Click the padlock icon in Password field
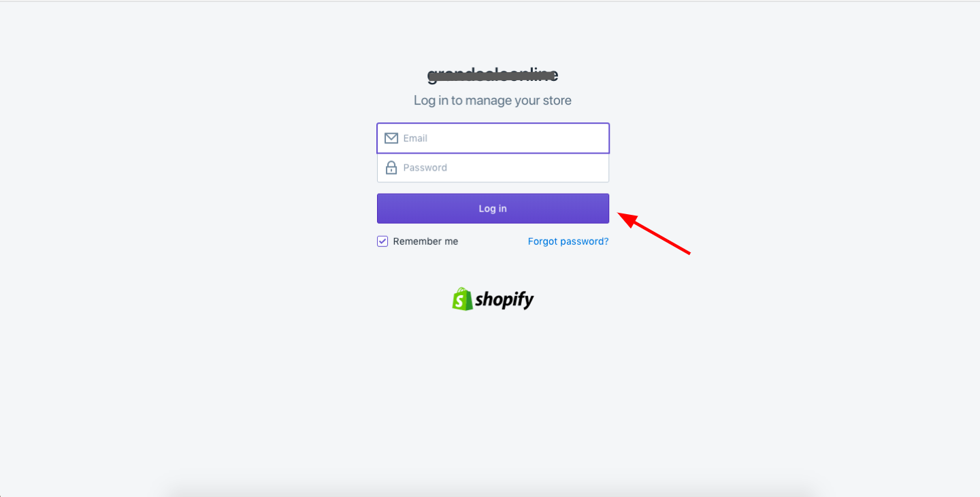The image size is (980, 497). (391, 167)
